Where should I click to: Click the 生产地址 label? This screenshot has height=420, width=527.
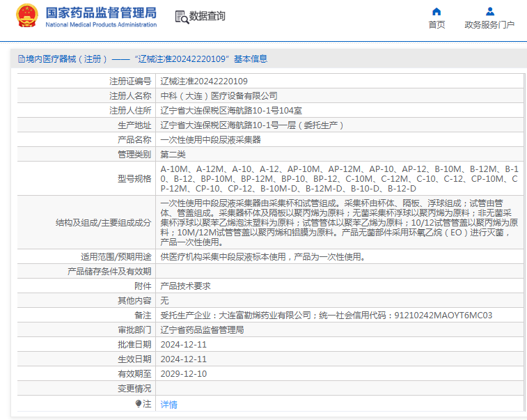click(x=134, y=125)
